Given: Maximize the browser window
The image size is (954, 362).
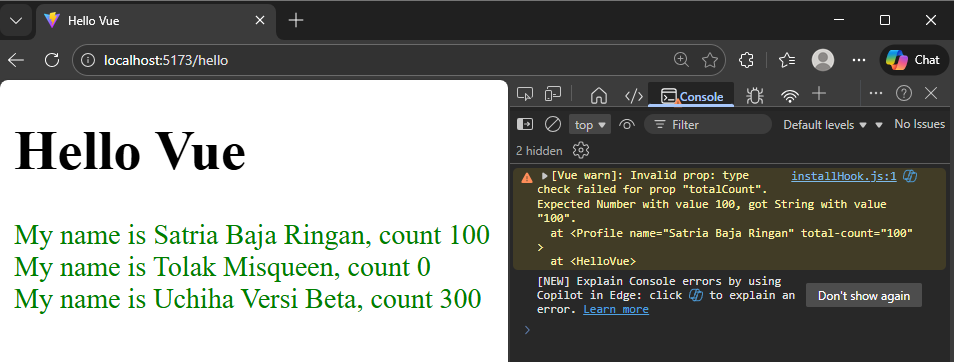Looking at the screenshot, I should point(885,21).
